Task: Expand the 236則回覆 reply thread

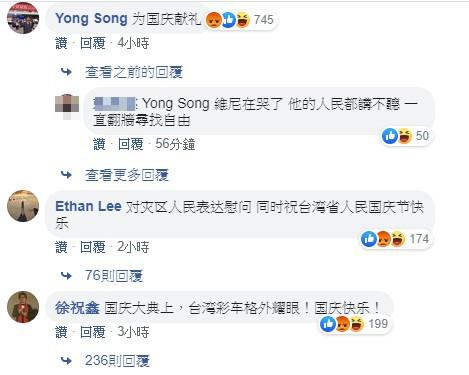Action: pyautogui.click(x=117, y=361)
